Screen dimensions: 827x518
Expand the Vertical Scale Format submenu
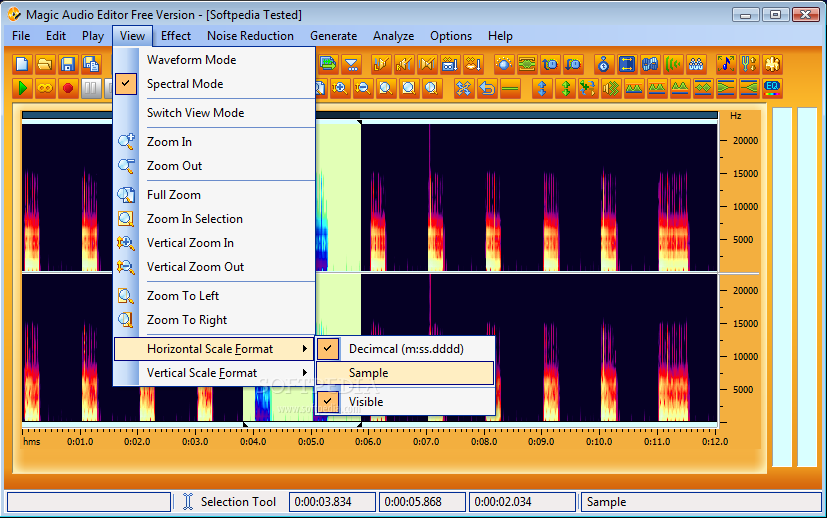(215, 373)
